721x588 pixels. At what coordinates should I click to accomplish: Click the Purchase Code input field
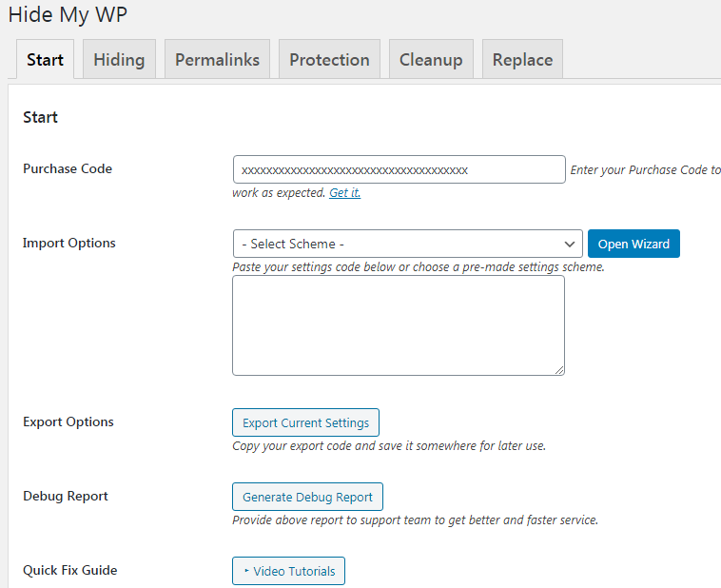399,169
